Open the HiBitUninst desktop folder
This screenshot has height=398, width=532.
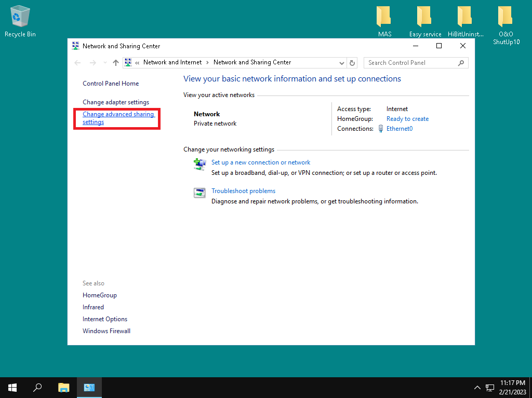[465, 21]
